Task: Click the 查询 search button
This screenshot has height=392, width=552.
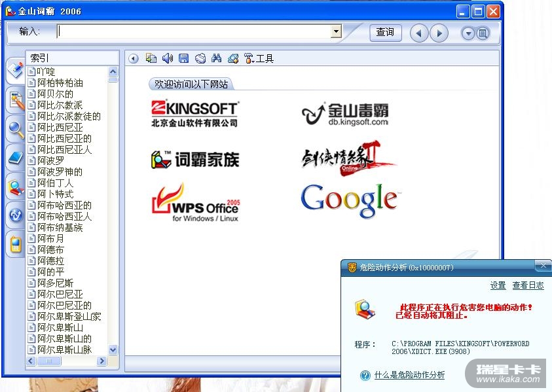Action: pyautogui.click(x=386, y=32)
